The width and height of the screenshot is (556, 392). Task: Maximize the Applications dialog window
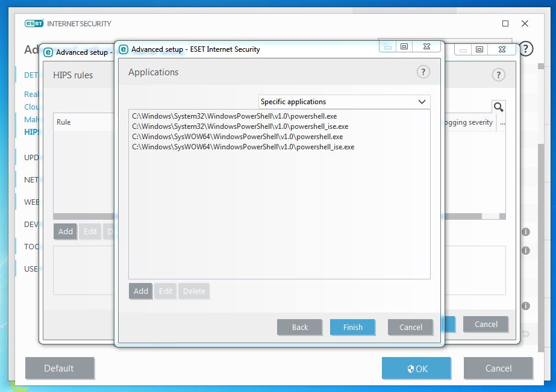[x=404, y=46]
